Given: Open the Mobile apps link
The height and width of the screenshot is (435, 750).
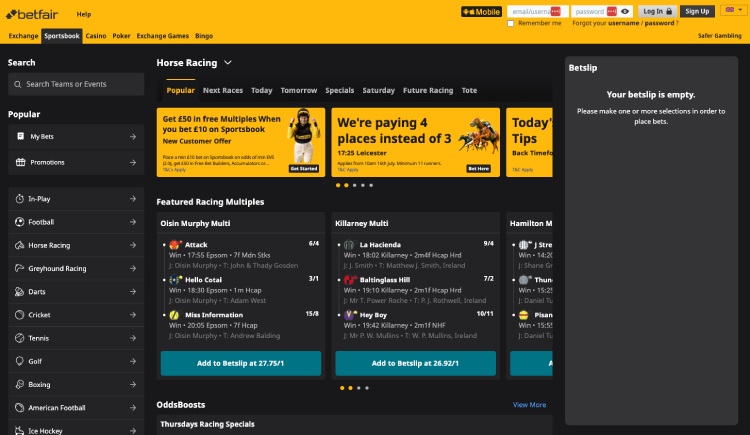Looking at the screenshot, I should point(481,11).
